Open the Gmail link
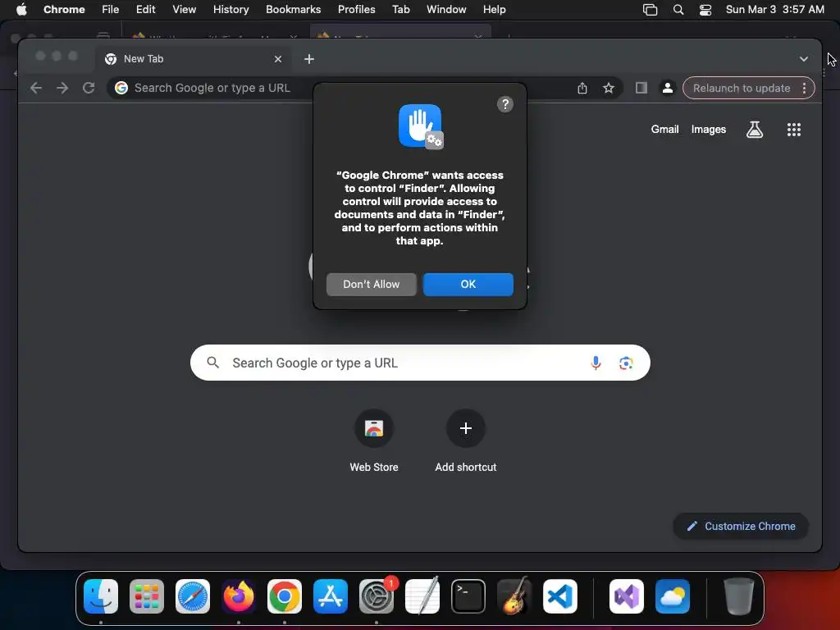840x630 pixels. (x=664, y=129)
